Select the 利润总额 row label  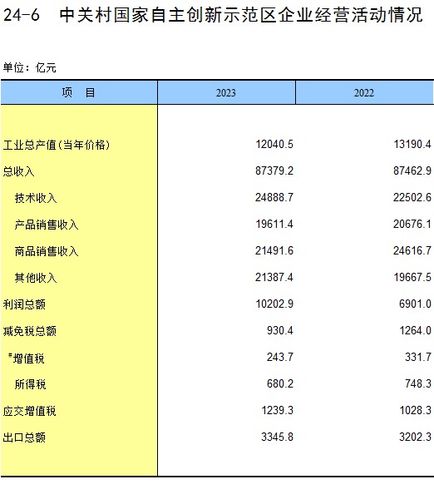(24, 304)
